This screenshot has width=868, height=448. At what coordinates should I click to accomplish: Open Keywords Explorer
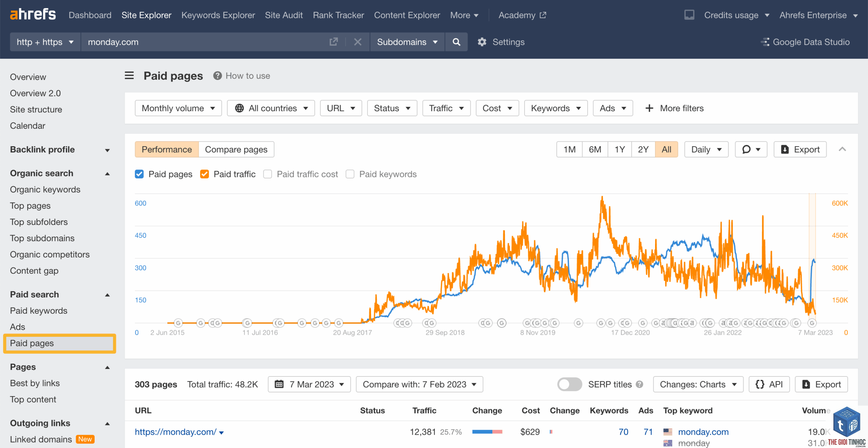pos(218,15)
